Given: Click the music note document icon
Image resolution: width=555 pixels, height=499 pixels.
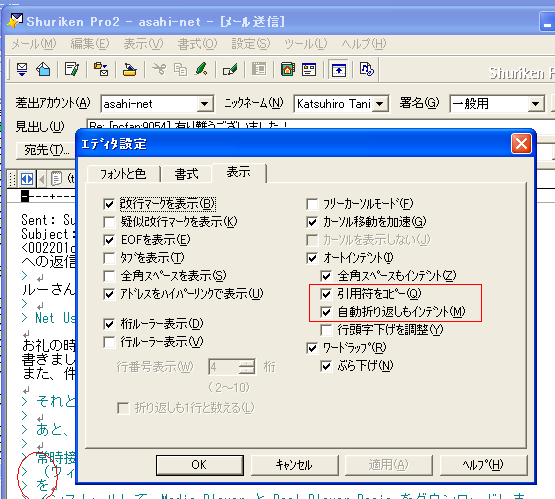Looking at the screenshot, I should pos(366,69).
